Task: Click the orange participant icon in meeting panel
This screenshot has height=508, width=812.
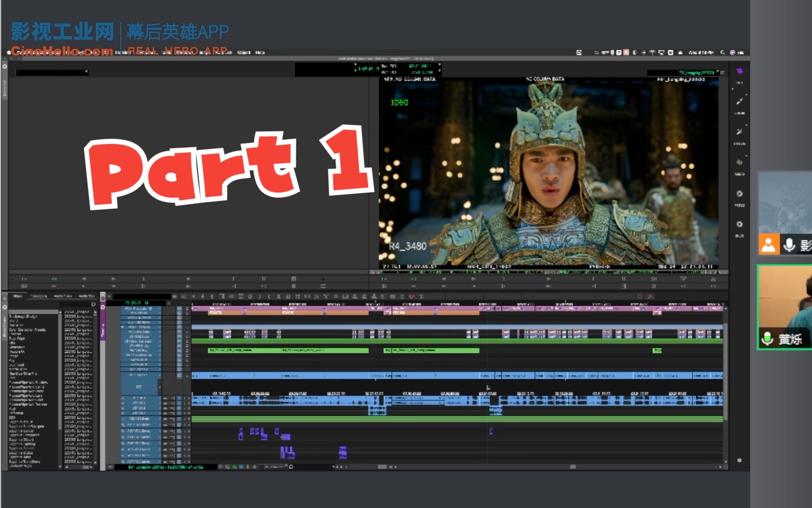Action: click(768, 245)
